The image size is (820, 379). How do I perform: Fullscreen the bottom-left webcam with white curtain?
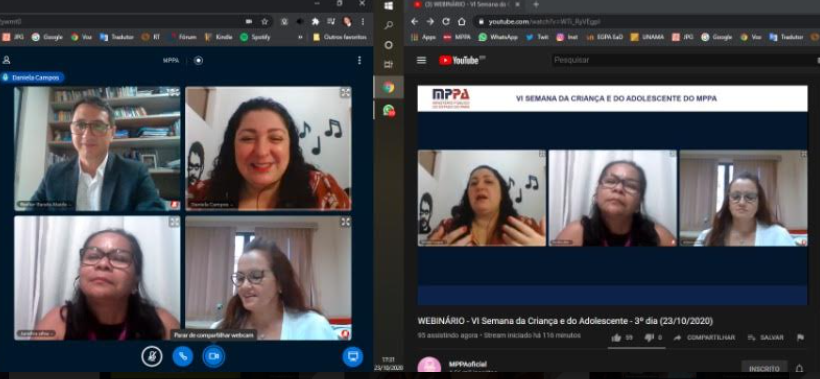[x=174, y=222]
